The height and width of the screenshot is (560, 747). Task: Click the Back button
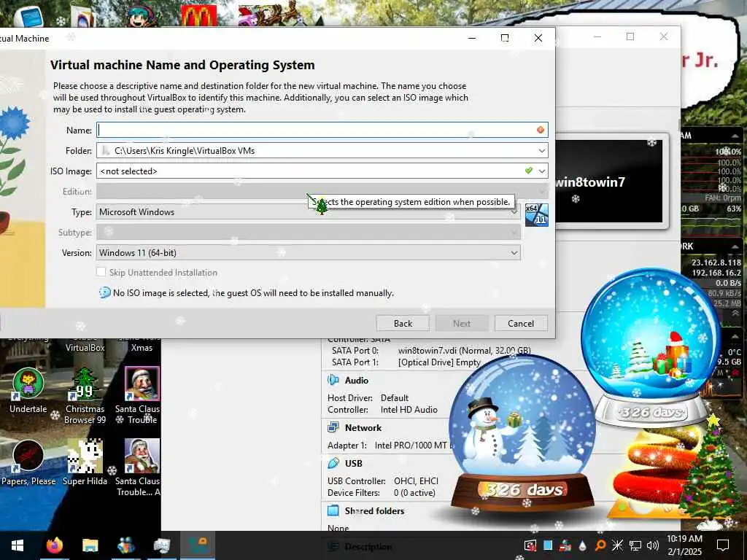(x=403, y=323)
